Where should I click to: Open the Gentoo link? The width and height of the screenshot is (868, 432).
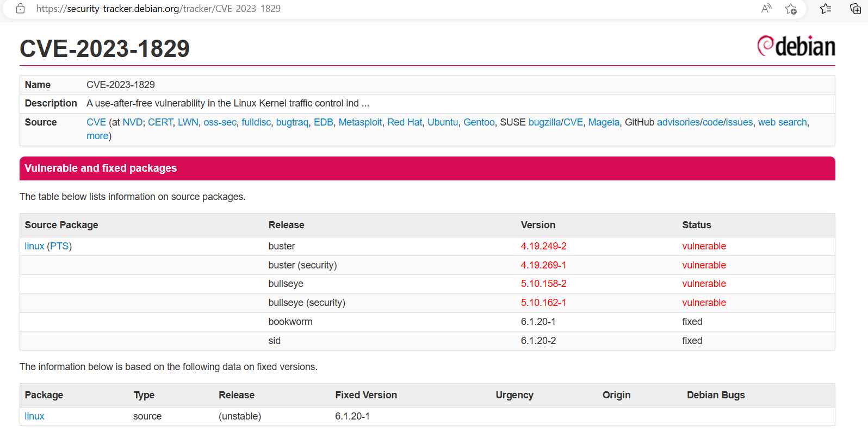pyautogui.click(x=479, y=122)
